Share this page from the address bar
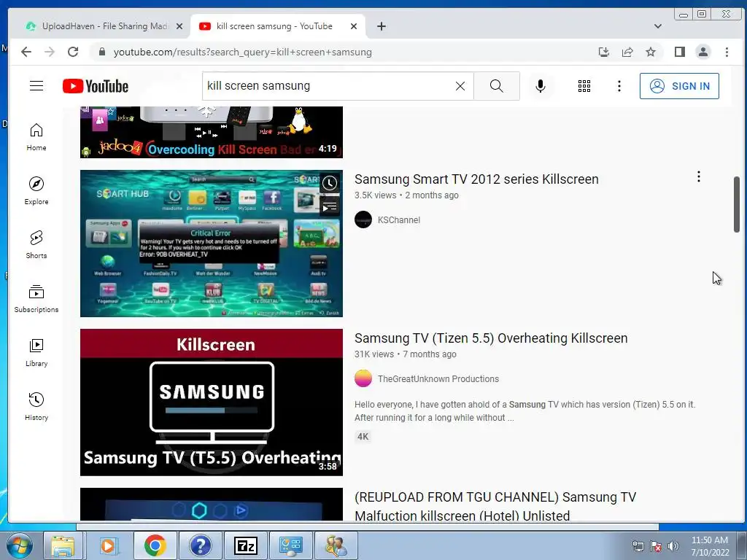Viewport: 747px width, 560px height. pyautogui.click(x=627, y=52)
